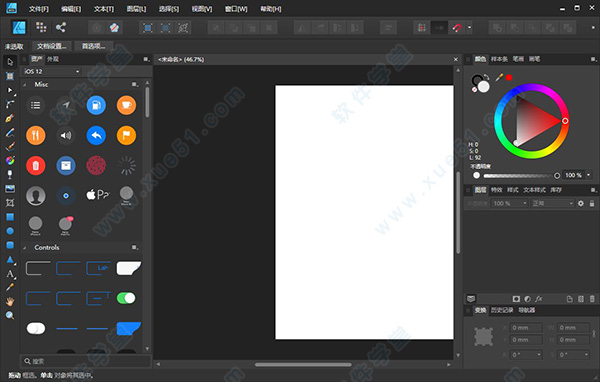Switch to the 文本样式 text styles tab
The image size is (600, 382).
(x=534, y=190)
